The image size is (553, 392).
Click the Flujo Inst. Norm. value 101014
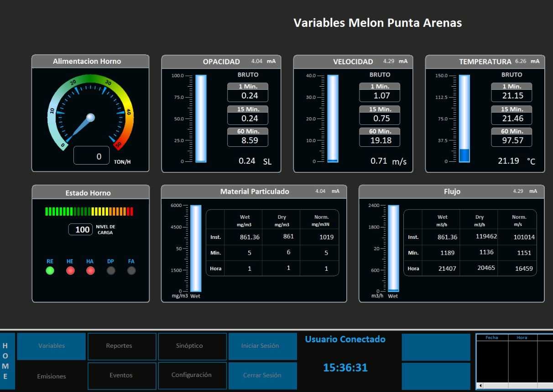(x=524, y=237)
